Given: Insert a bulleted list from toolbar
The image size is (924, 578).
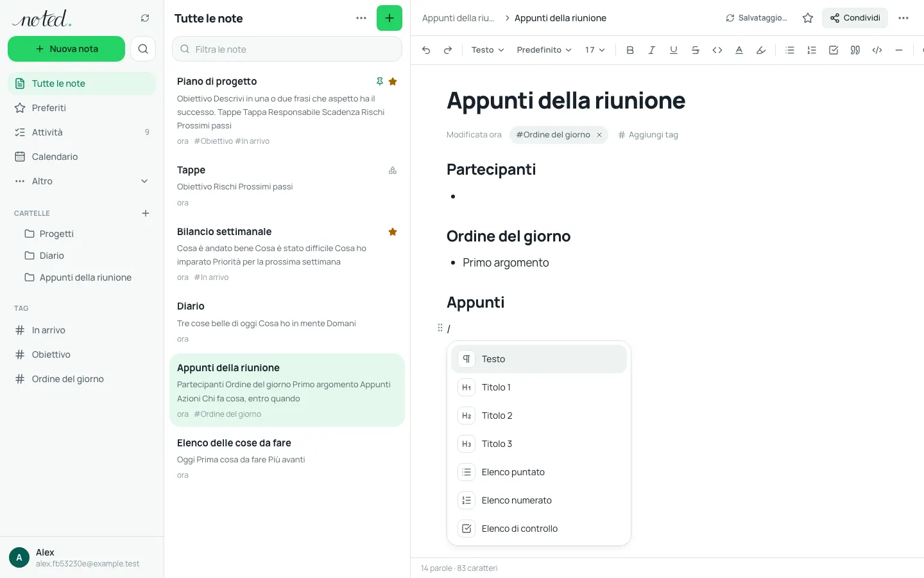Looking at the screenshot, I should point(790,50).
